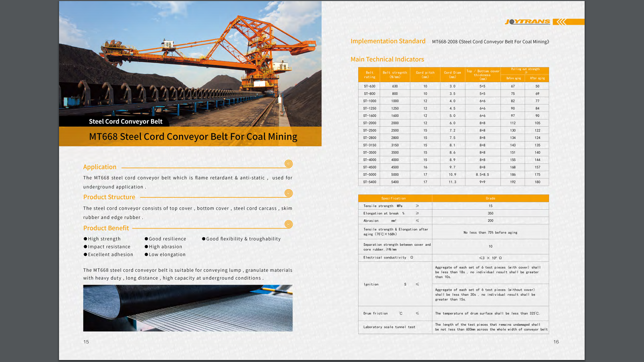Click the 'Good resilience' bullet item
Screen dimensions: 644x362
tap(165, 239)
